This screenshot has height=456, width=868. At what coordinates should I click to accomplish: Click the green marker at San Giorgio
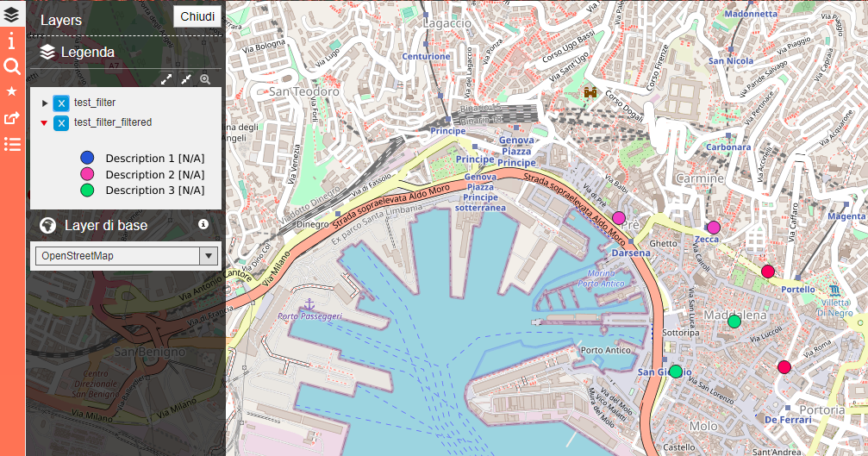tap(676, 372)
